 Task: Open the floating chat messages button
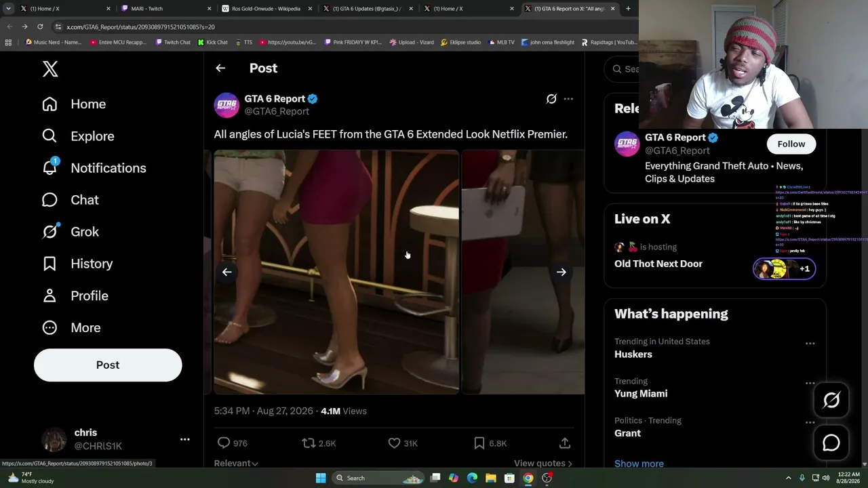tap(831, 443)
